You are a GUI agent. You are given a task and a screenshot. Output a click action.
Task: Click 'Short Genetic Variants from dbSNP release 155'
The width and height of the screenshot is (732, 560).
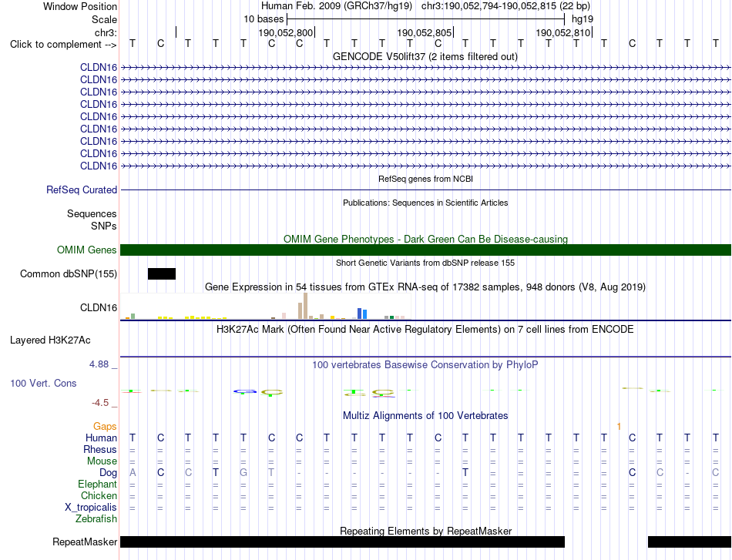pos(425,263)
